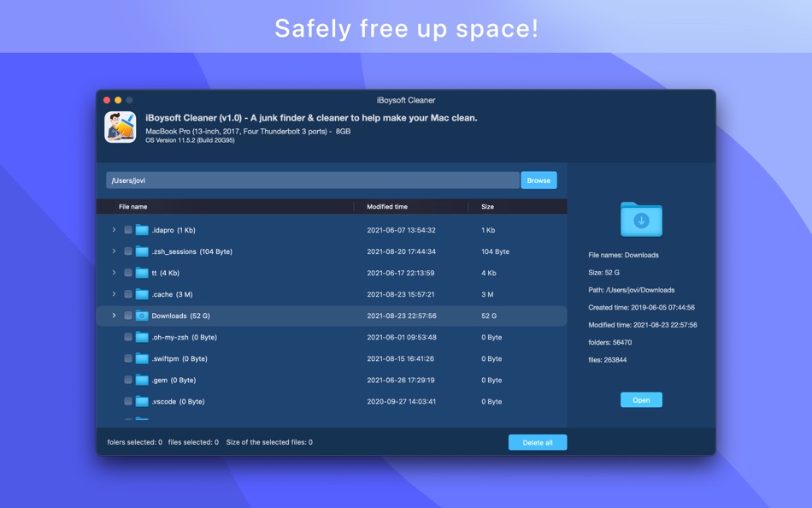Click the .oh-my-zsh folder icon
The width and height of the screenshot is (812, 508).
(142, 338)
